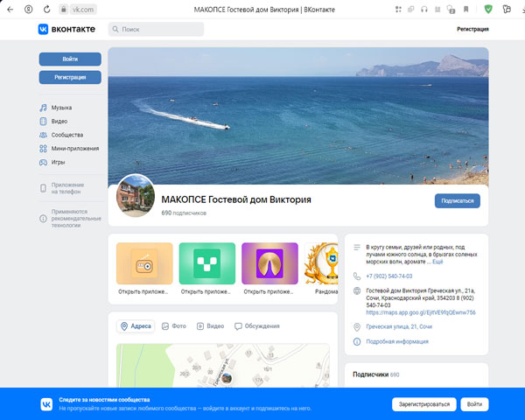This screenshot has height=420, width=525.
Task: Click Греческая улица, 21, Сочи address
Action: pos(399,326)
